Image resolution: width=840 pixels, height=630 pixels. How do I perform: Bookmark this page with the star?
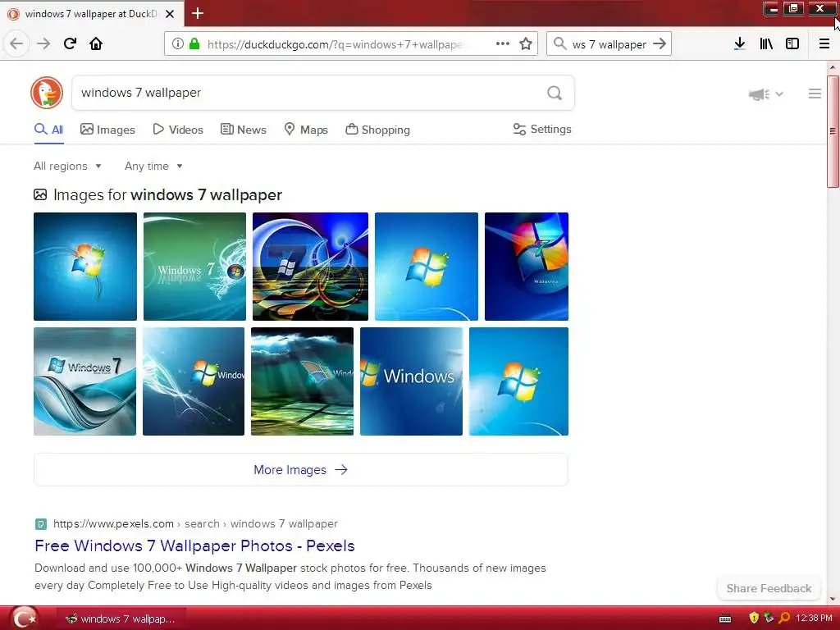(x=526, y=44)
